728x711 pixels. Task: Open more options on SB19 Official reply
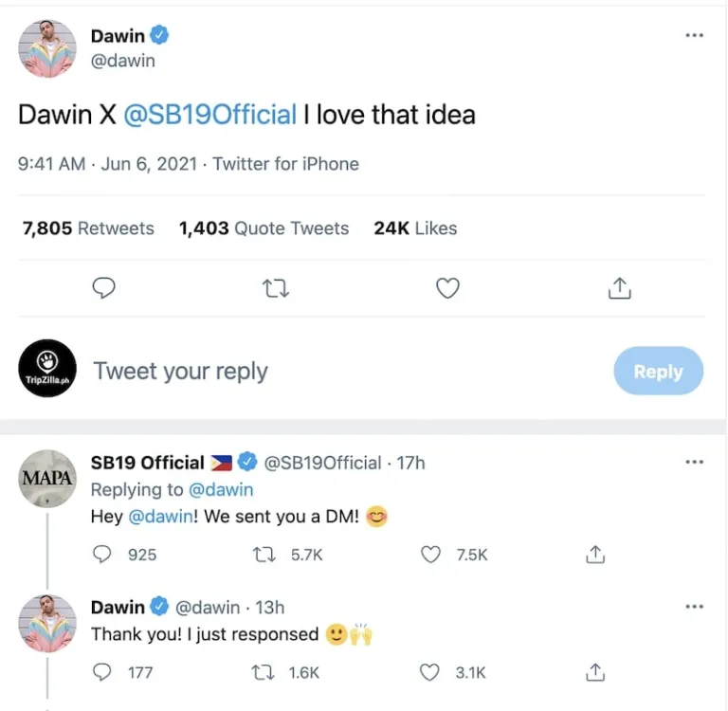click(694, 463)
